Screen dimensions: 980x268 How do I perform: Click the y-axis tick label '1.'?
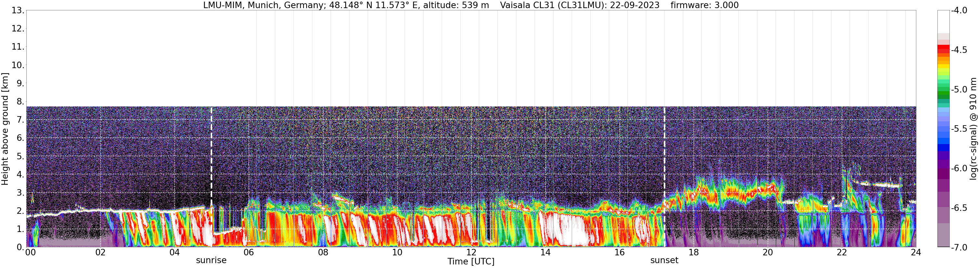pos(20,229)
